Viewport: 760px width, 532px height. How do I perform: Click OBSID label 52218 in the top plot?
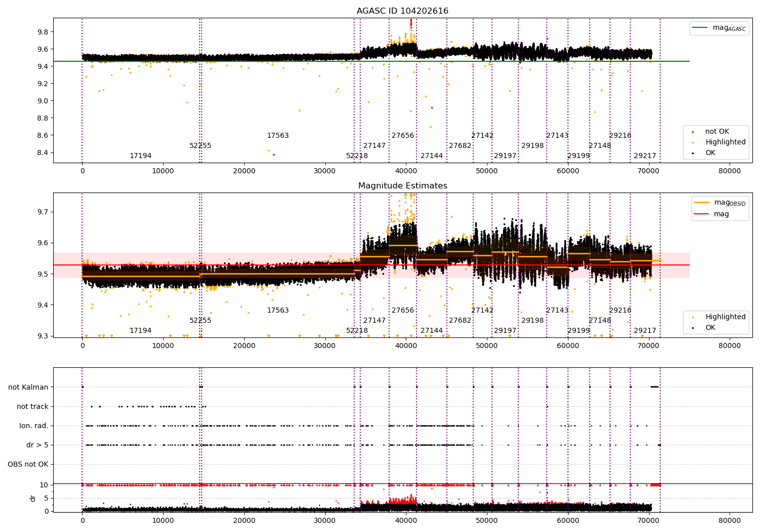coord(357,156)
